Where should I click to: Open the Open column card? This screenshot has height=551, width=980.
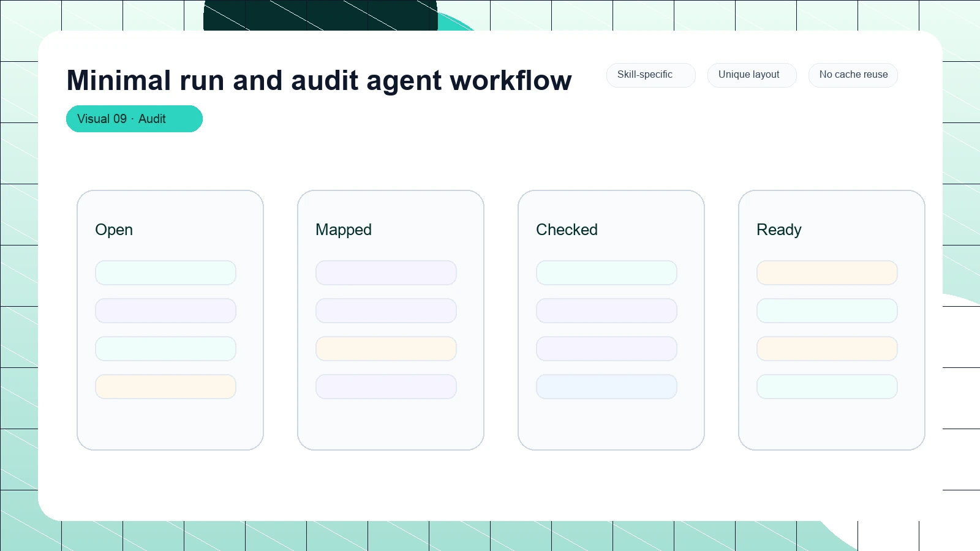(170, 320)
